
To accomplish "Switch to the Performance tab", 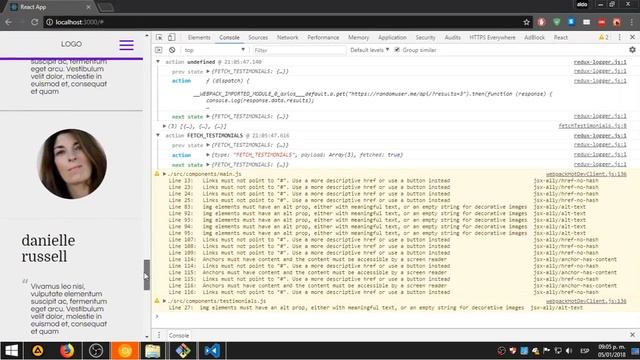I will [323, 37].
